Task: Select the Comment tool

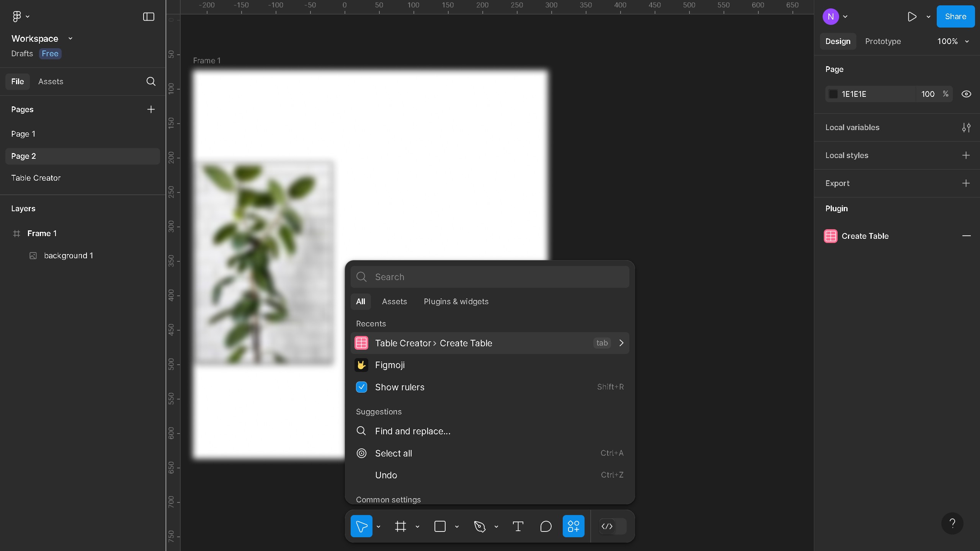Action: tap(546, 527)
